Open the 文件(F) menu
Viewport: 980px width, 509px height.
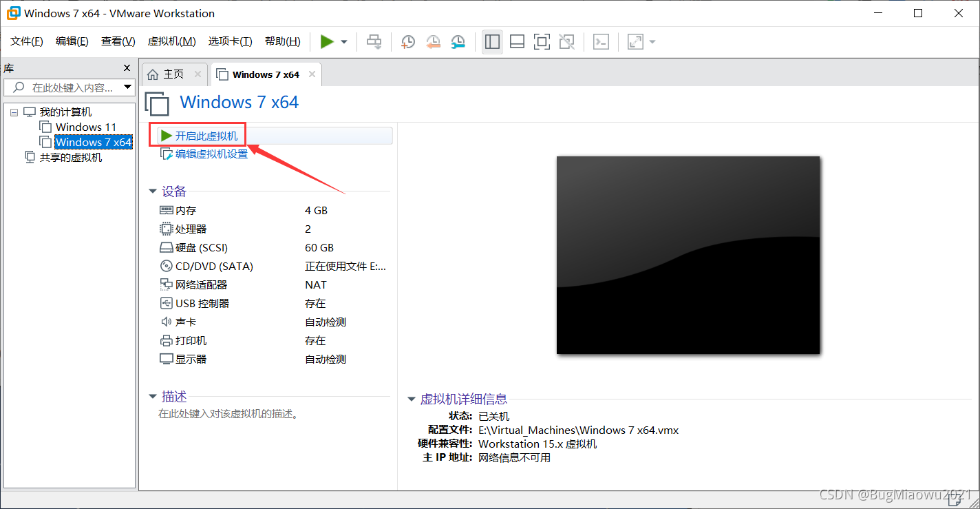(27, 41)
